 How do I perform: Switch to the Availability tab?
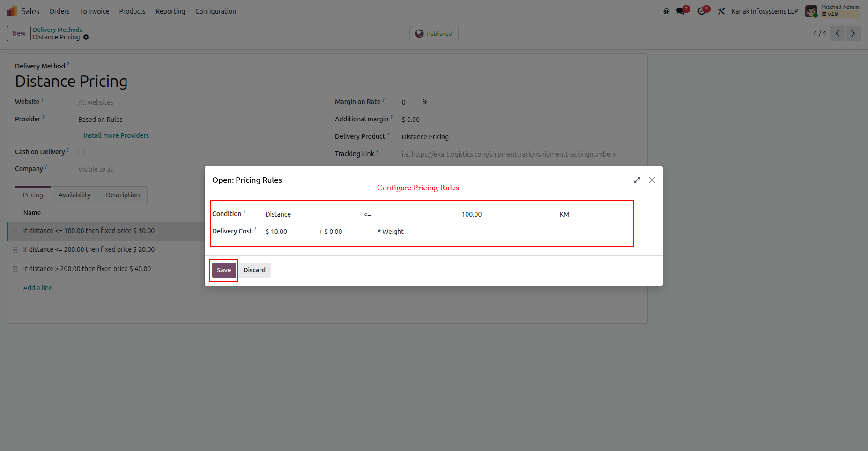(74, 195)
